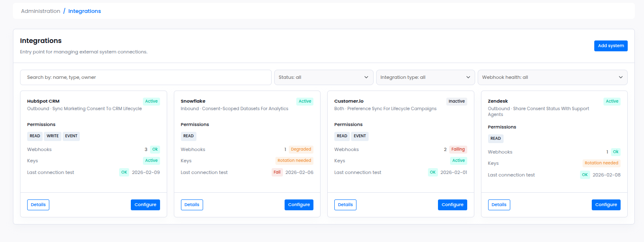Click the Degraded webhooks badge on Snowflake

pos(302,149)
